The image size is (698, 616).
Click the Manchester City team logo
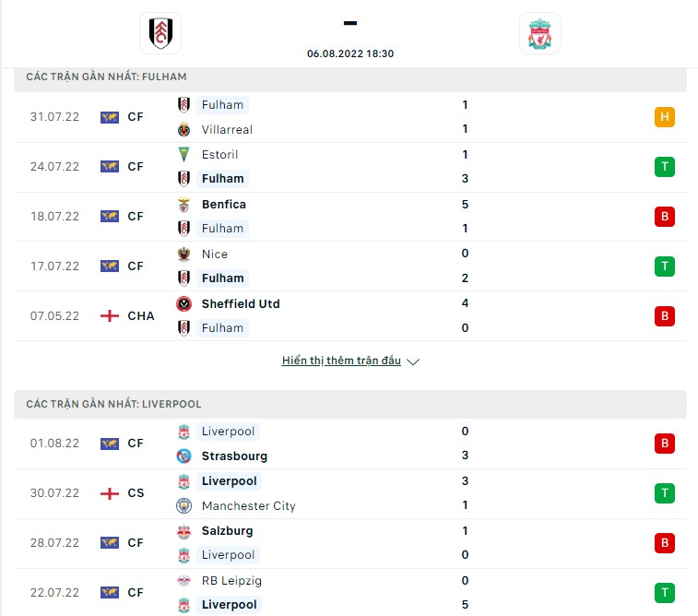click(183, 505)
